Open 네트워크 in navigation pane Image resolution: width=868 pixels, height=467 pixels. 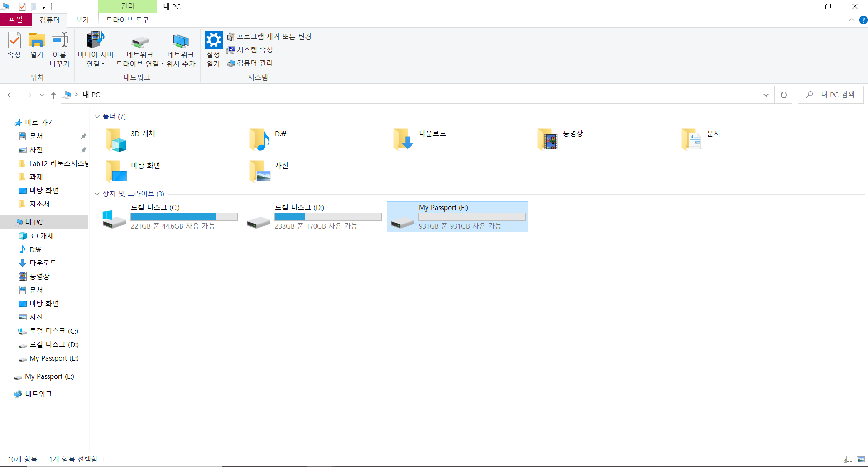(x=33, y=394)
